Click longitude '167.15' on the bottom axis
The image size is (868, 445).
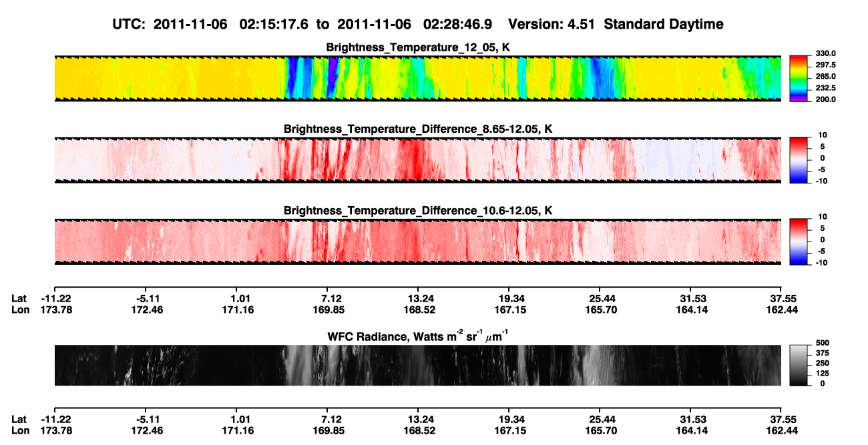point(509,431)
